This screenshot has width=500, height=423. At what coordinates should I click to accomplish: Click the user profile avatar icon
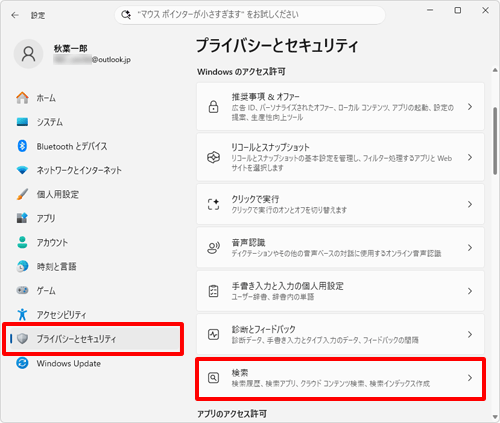28,54
